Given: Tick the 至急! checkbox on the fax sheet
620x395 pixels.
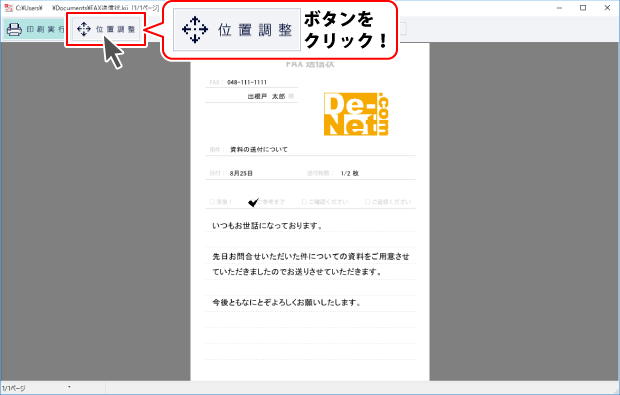Looking at the screenshot, I should tap(212, 202).
